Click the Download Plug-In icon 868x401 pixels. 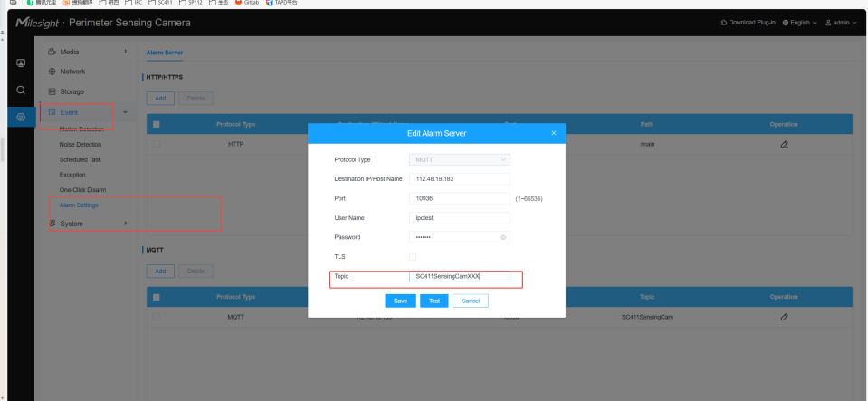coord(723,23)
